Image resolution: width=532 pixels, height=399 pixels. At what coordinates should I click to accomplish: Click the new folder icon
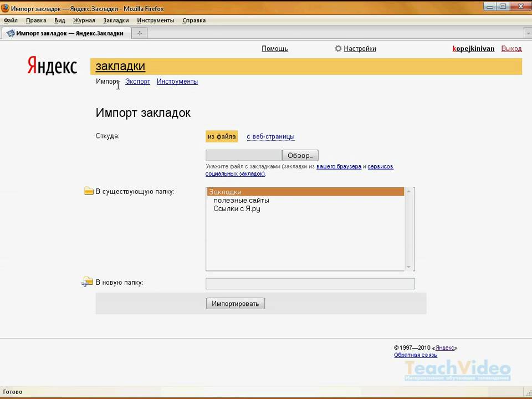coord(88,282)
